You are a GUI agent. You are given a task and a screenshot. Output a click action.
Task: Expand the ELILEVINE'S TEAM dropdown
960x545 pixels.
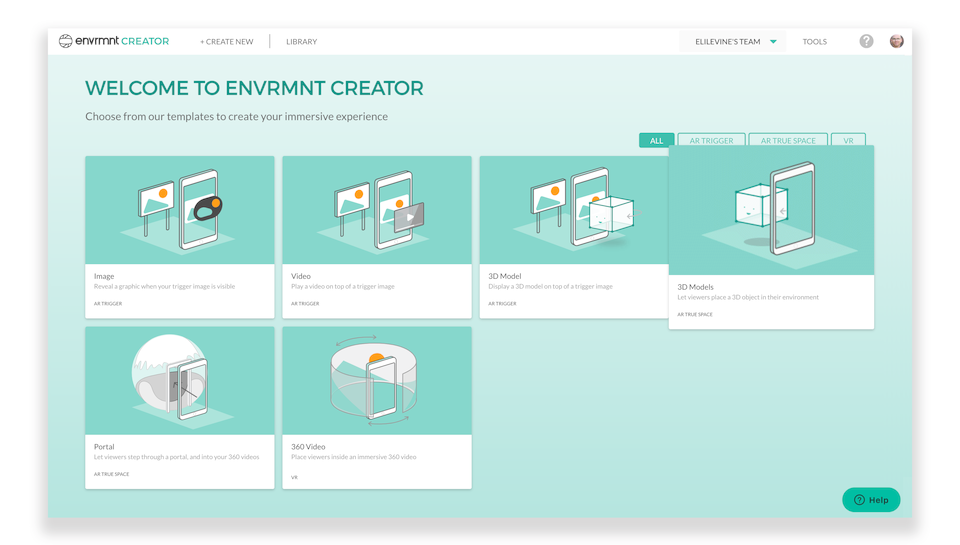(732, 42)
